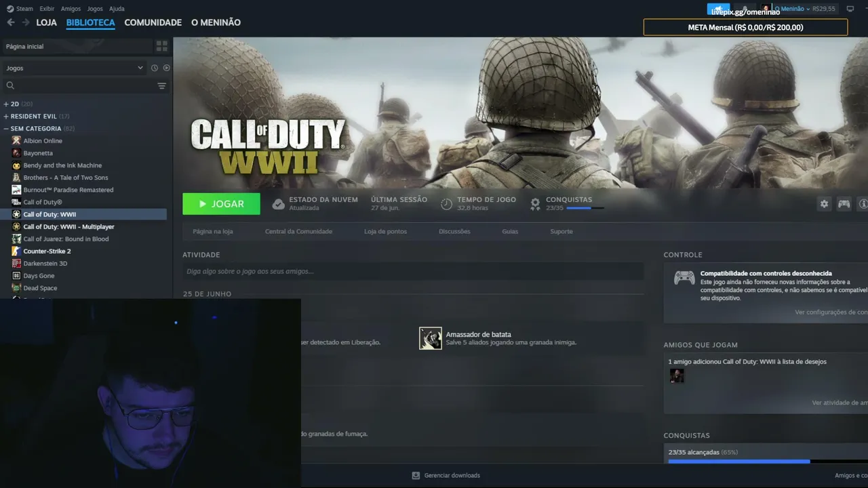
Task: Open Página na loja link
Action: click(213, 231)
